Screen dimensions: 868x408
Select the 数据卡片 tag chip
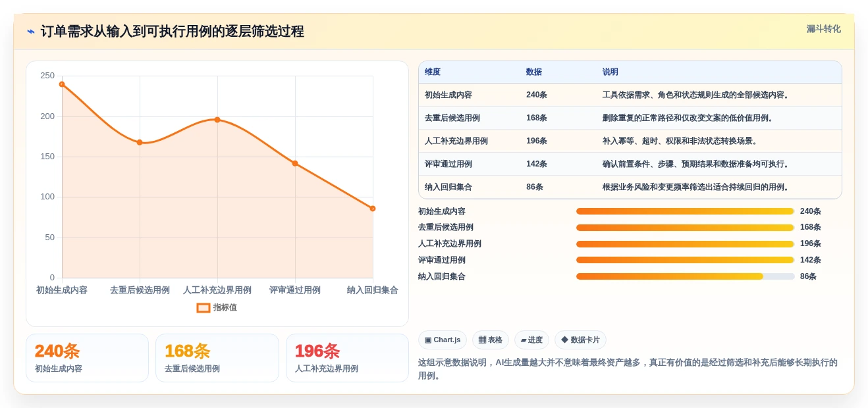click(x=580, y=340)
